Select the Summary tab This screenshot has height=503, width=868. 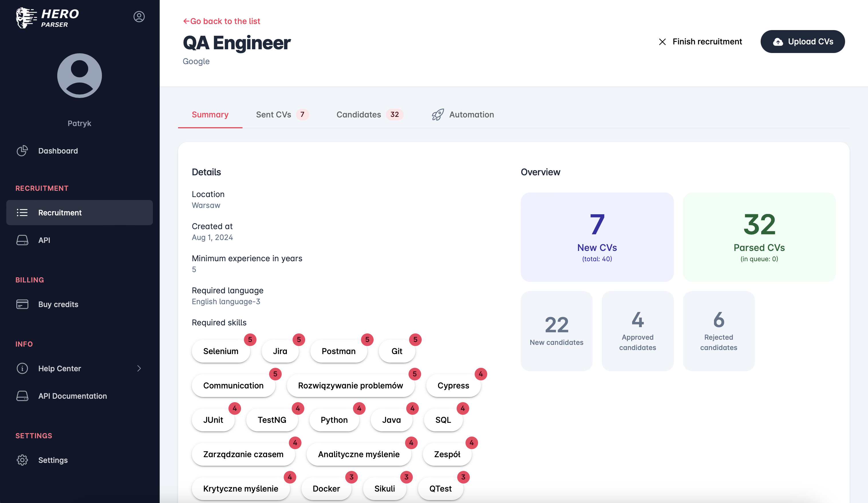coord(210,115)
